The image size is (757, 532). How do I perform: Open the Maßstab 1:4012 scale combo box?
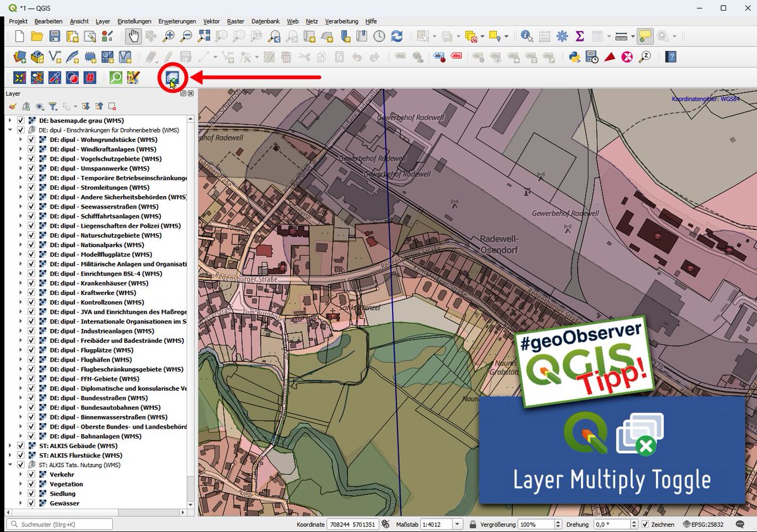(440, 524)
